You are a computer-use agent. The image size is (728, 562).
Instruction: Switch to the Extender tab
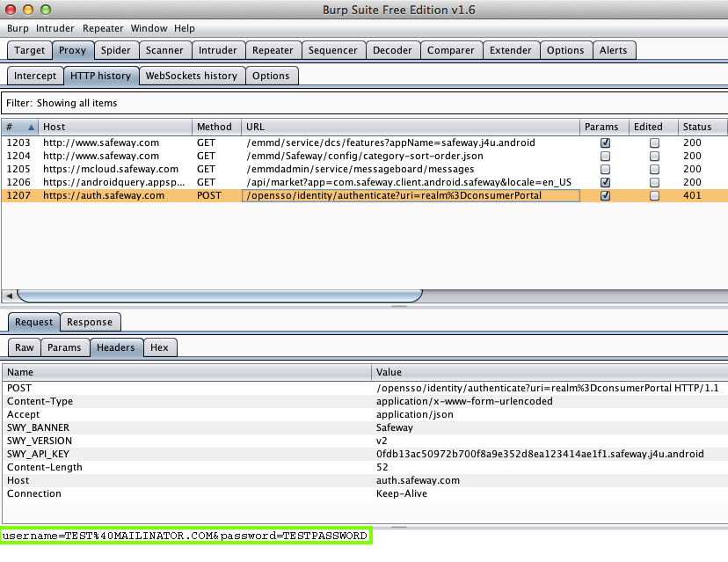tap(510, 50)
